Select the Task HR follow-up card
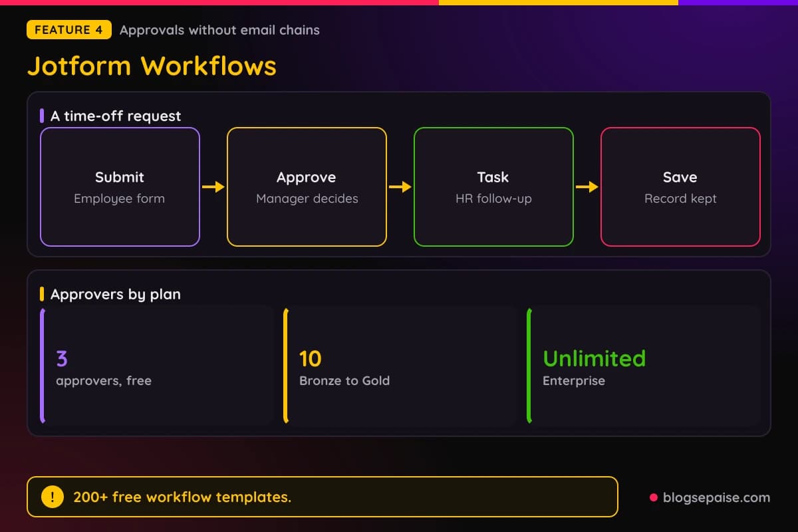The image size is (798, 532). click(493, 187)
